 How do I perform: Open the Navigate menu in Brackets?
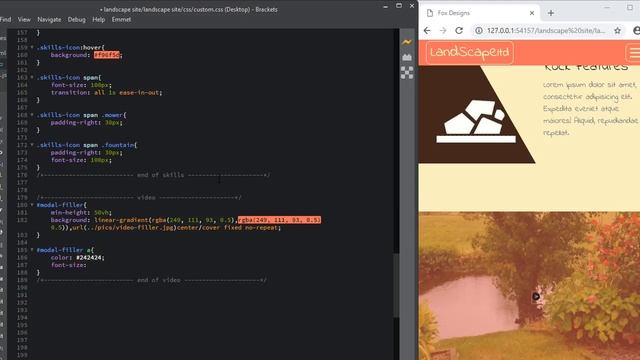point(49,19)
